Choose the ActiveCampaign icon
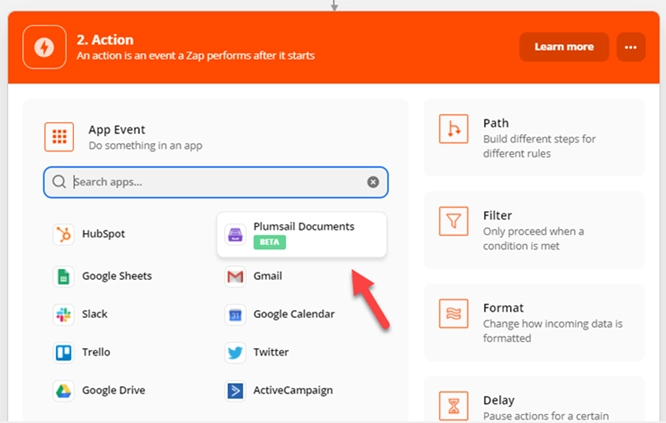Viewport: 666px width, 423px height. [x=235, y=391]
